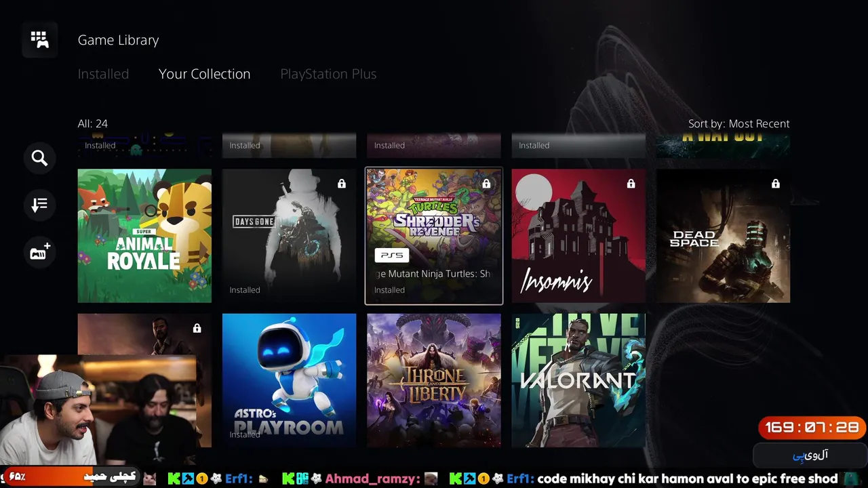868x488 pixels.
Task: Click the create game folder icon
Action: [x=39, y=252]
